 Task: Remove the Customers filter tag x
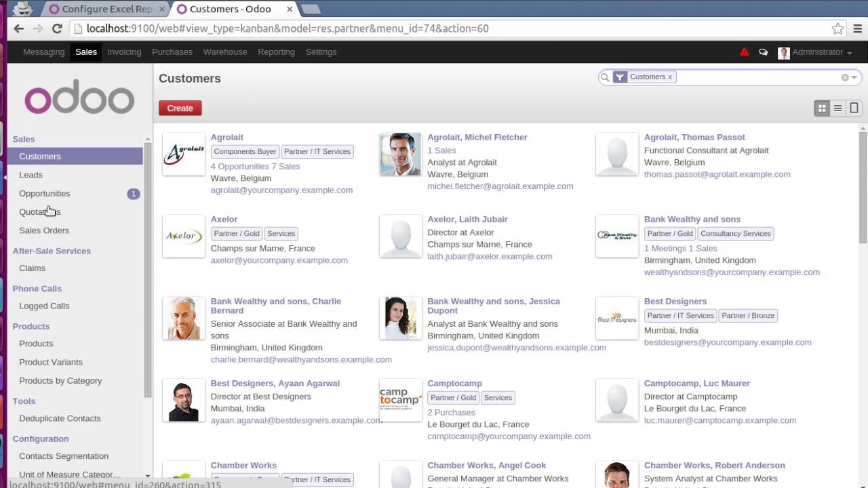point(670,77)
